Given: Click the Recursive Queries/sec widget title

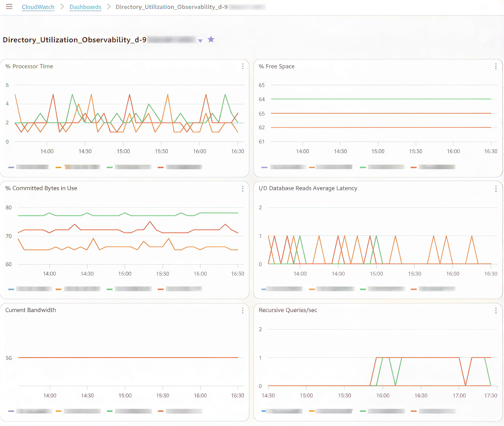Looking at the screenshot, I should (x=288, y=310).
